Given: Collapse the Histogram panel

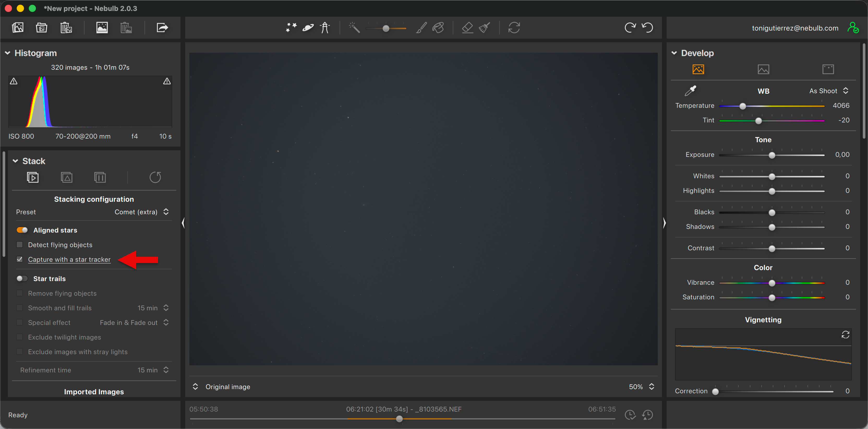Looking at the screenshot, I should click(x=8, y=53).
